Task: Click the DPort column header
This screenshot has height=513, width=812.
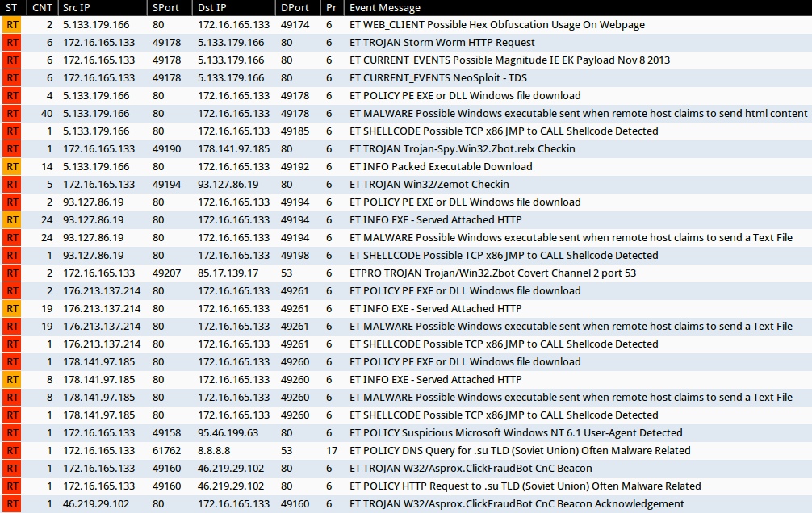Action: (295, 7)
